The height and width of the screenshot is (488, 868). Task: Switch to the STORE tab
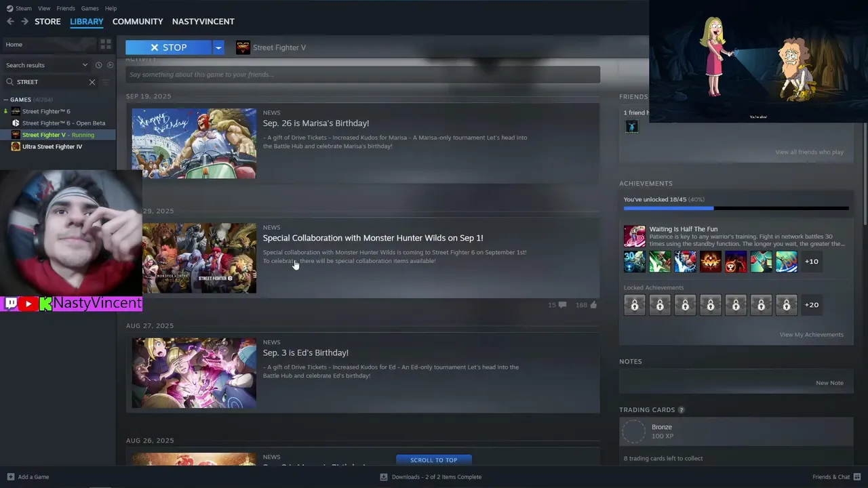click(x=47, y=22)
